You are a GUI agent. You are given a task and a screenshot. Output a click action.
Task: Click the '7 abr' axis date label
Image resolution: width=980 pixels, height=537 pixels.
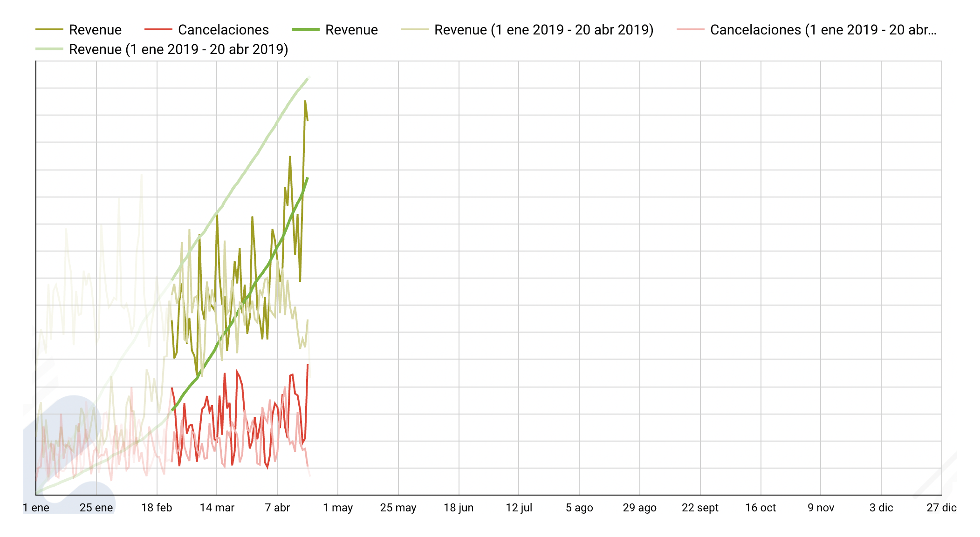277,508
